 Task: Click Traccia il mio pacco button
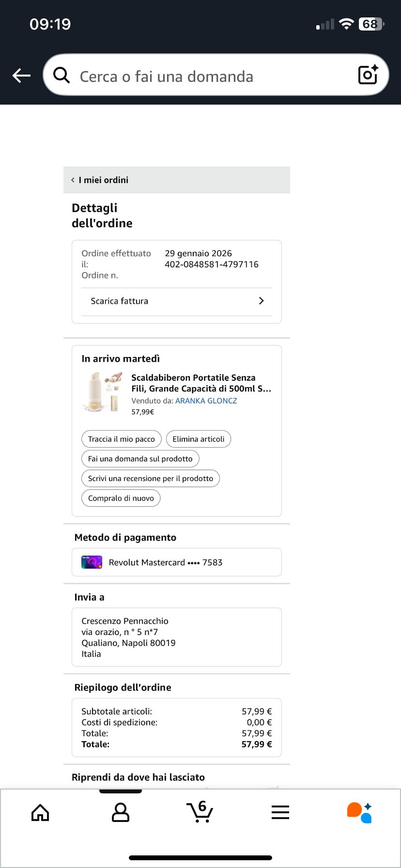[122, 439]
